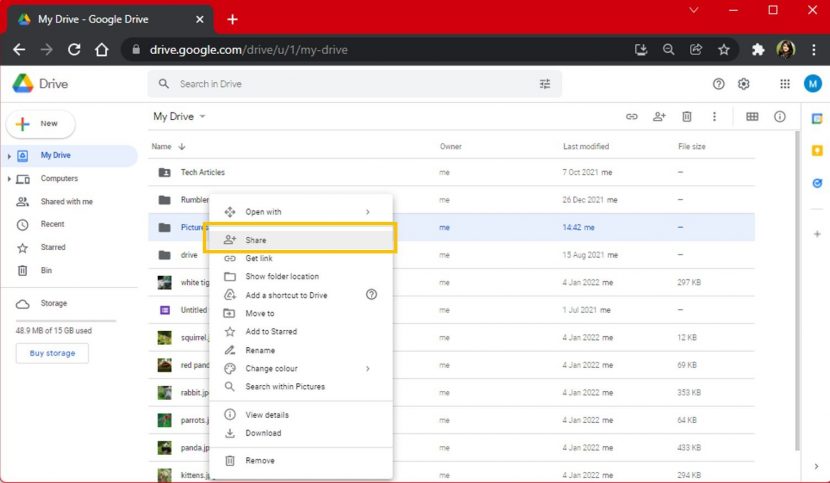Toggle name sort direction arrow
830x483 pixels.
[182, 146]
